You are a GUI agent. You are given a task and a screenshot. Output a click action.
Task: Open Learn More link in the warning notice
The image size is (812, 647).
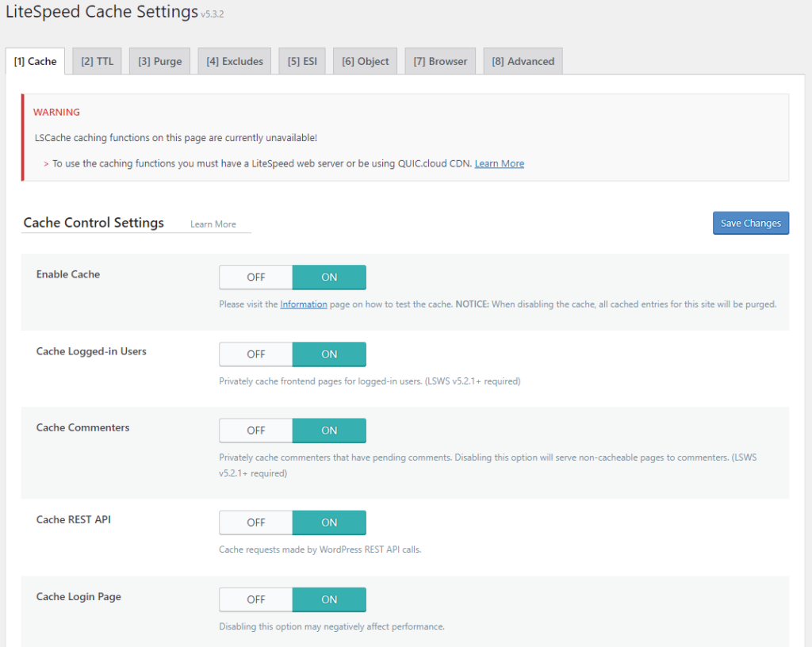coord(499,163)
